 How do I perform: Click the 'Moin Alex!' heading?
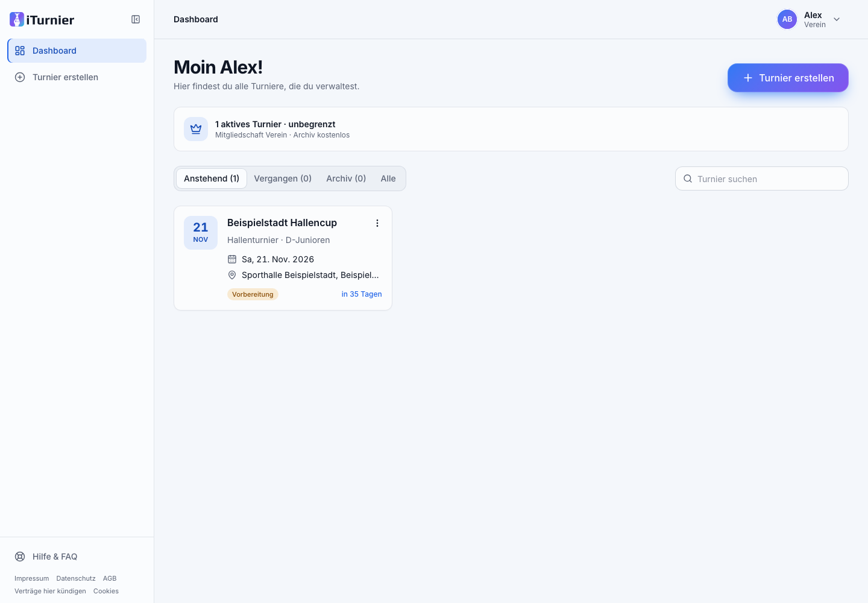pos(218,67)
